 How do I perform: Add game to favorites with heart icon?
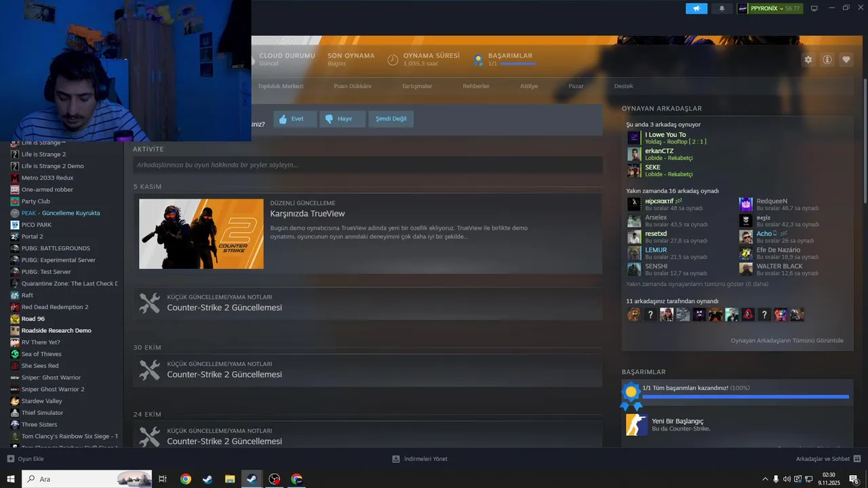pos(846,60)
